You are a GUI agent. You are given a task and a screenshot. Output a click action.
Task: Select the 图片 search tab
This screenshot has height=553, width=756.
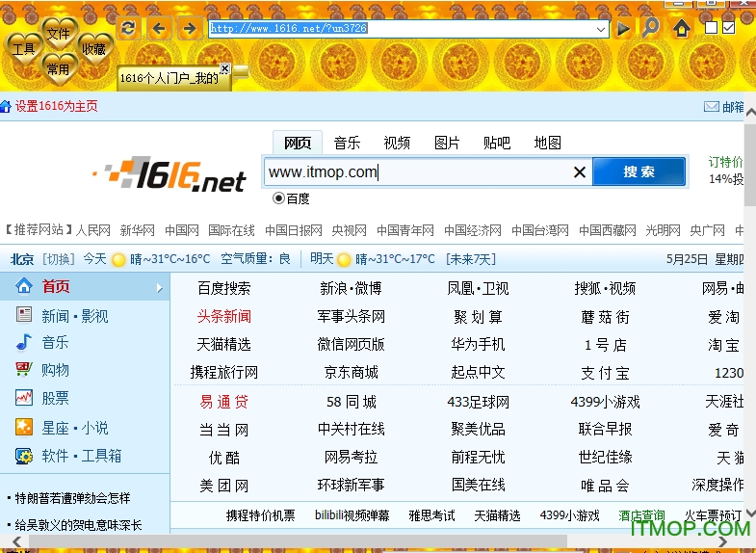pos(447,143)
